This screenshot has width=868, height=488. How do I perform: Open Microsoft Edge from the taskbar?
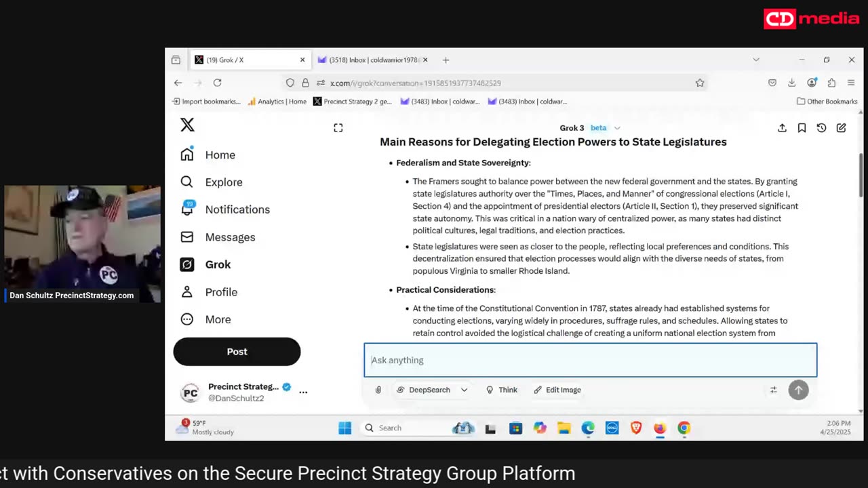(x=588, y=428)
